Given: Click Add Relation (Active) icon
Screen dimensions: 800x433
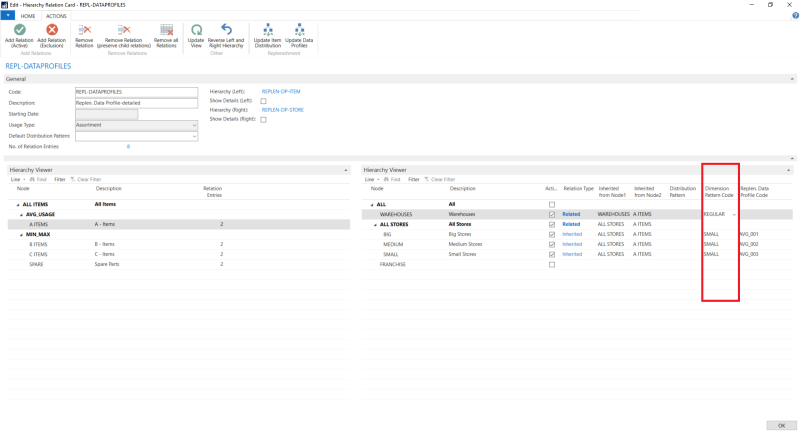Looking at the screenshot, I should point(19,30).
